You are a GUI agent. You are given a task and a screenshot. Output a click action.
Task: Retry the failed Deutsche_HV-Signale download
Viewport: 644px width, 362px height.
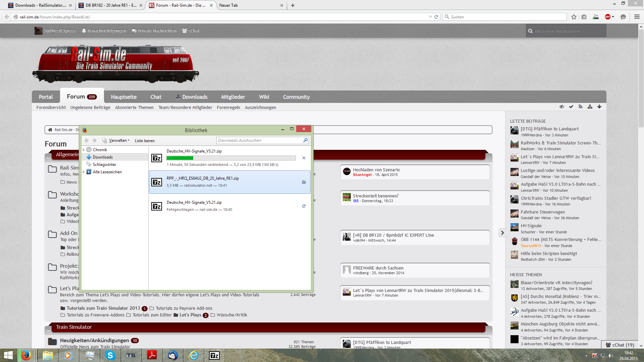304,206
